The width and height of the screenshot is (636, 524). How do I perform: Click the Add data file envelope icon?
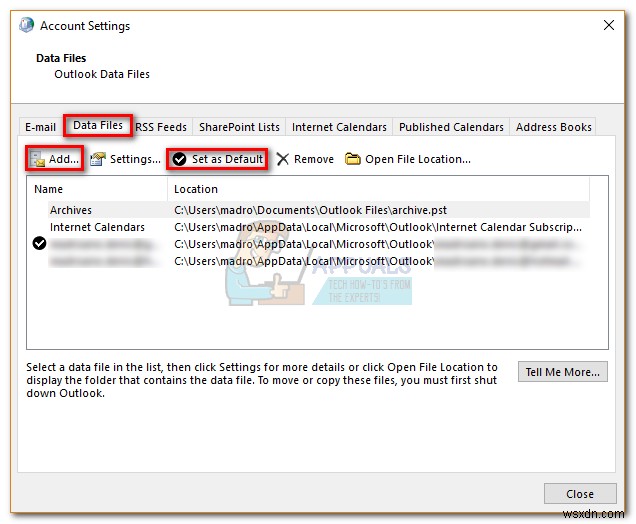point(37,159)
